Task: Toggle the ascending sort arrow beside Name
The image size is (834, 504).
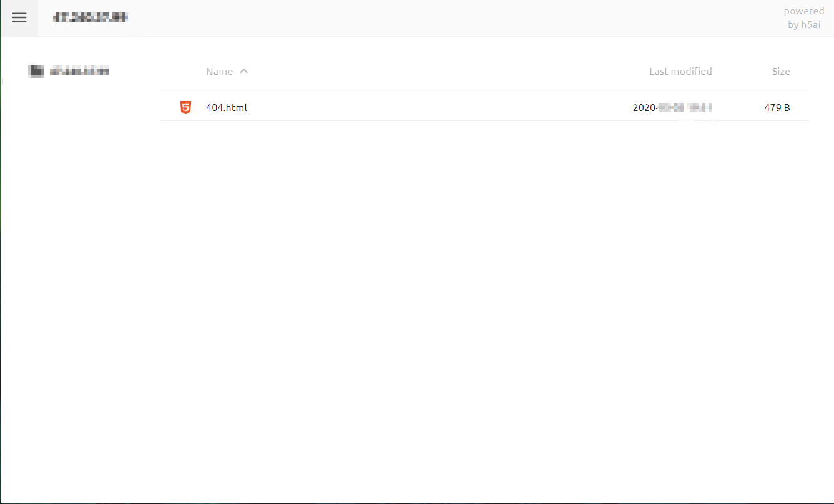Action: pyautogui.click(x=244, y=71)
